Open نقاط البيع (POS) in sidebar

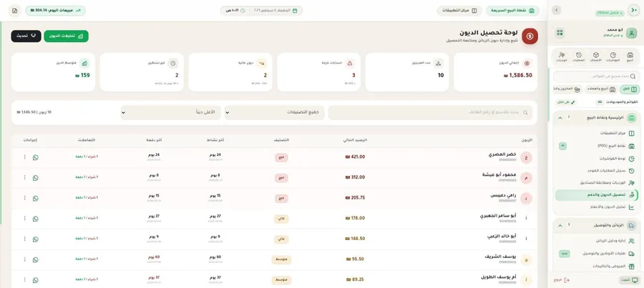tap(595, 146)
